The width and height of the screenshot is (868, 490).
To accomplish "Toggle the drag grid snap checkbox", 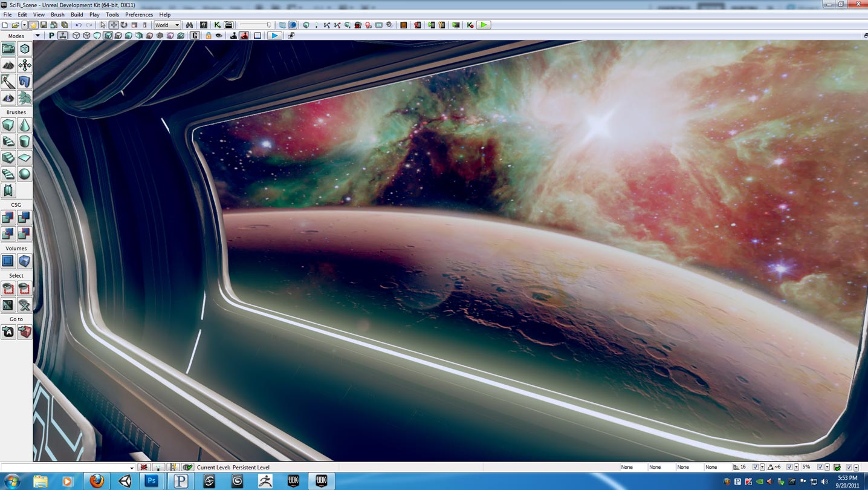I will click(x=756, y=468).
